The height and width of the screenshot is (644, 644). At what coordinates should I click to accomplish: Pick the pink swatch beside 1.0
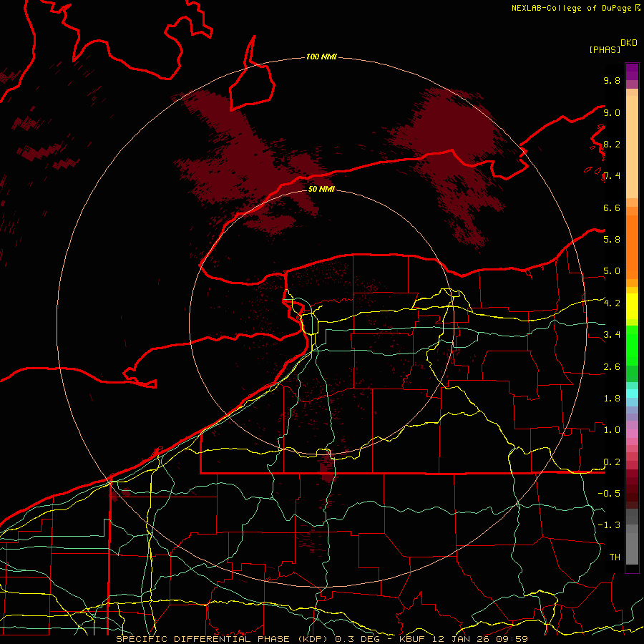click(632, 434)
